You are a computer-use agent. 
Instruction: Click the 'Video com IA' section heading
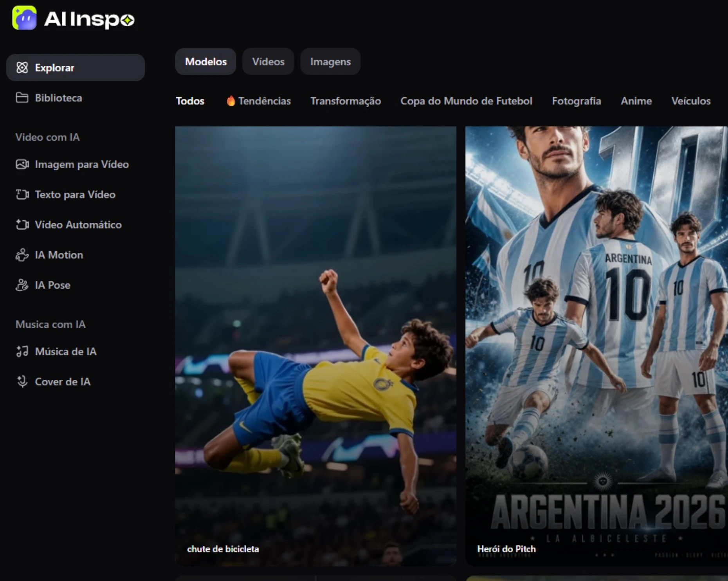47,137
